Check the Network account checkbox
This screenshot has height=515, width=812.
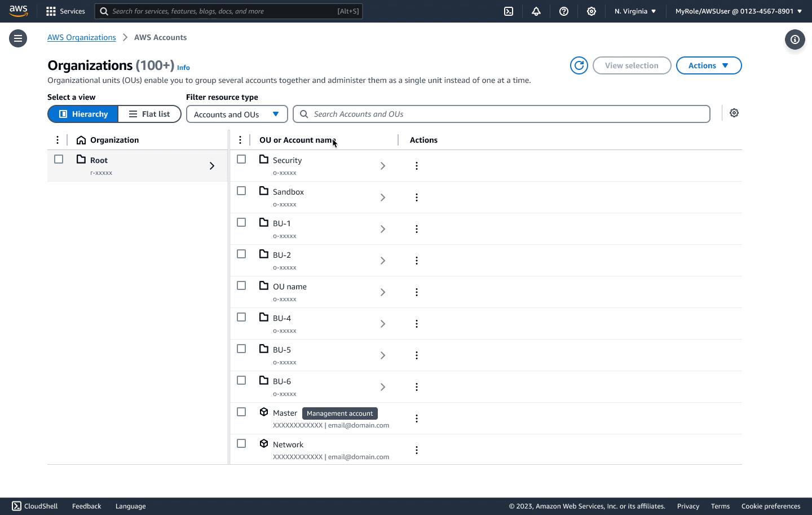coord(241,443)
